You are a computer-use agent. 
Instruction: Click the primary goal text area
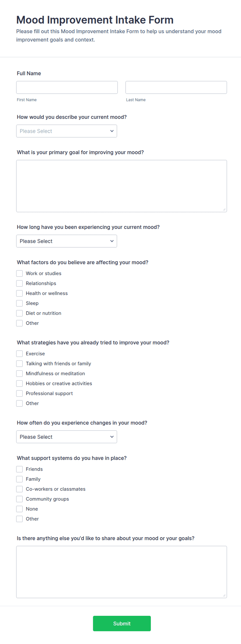tap(122, 186)
